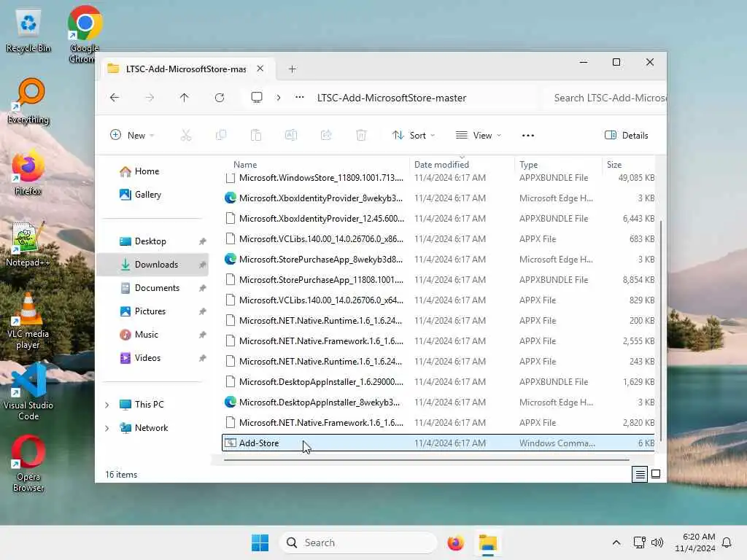The image size is (747, 560).
Task: Open the View dropdown menu
Action: [479, 135]
